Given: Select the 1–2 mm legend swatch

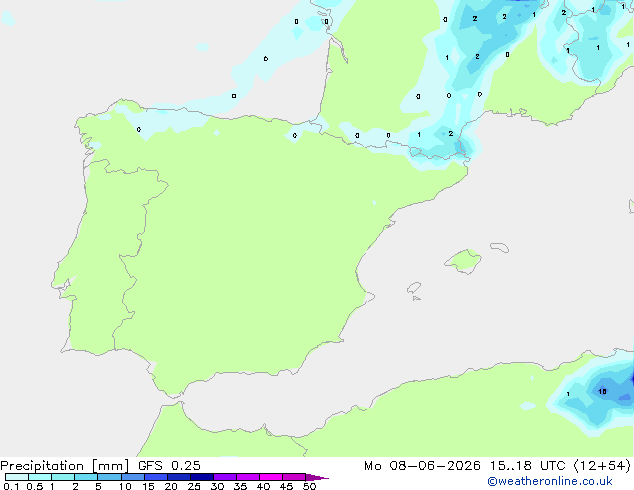Looking at the screenshot, I should (63, 477).
